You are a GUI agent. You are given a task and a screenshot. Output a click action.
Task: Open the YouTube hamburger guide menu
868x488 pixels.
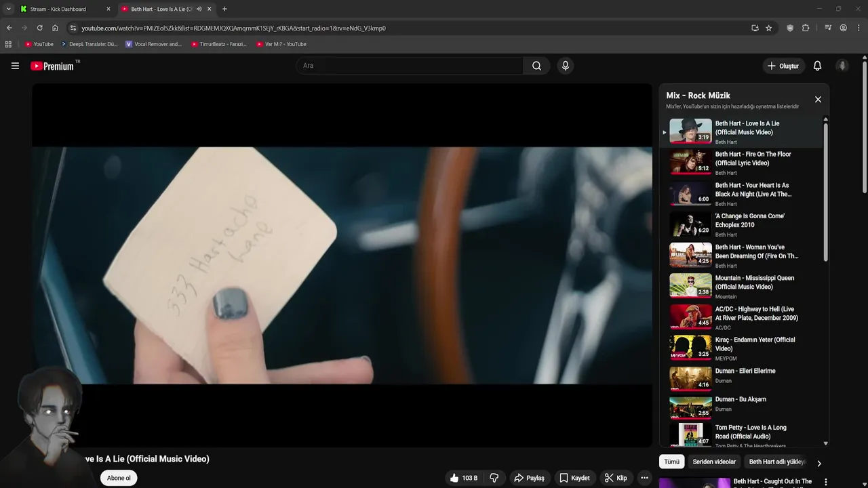point(15,66)
